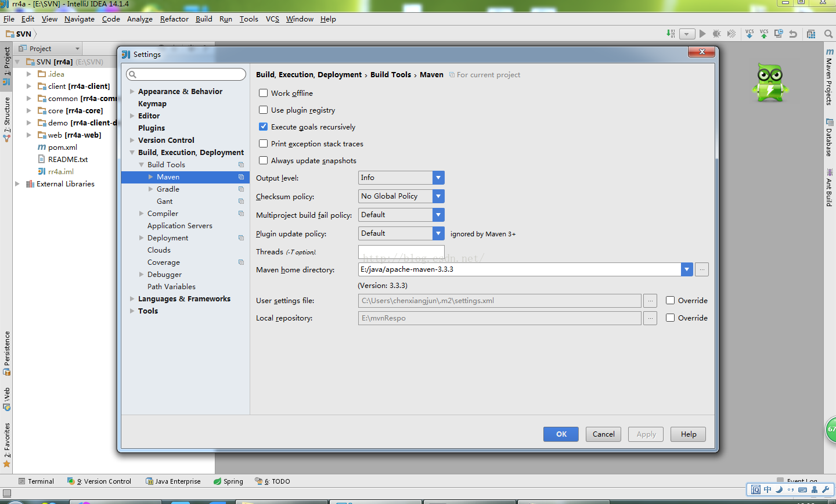
Task: Open the Refactor menu
Action: click(x=174, y=19)
